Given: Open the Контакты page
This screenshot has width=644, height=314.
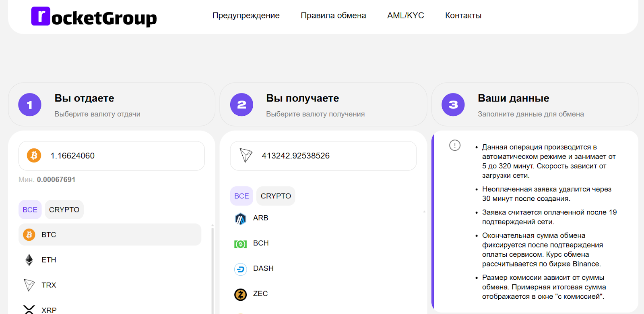Looking at the screenshot, I should click(463, 15).
